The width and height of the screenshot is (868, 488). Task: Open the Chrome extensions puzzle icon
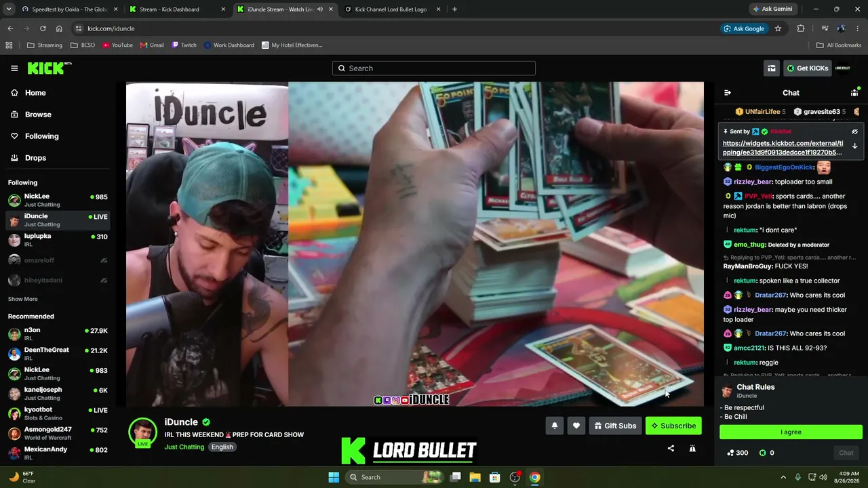[x=801, y=28]
